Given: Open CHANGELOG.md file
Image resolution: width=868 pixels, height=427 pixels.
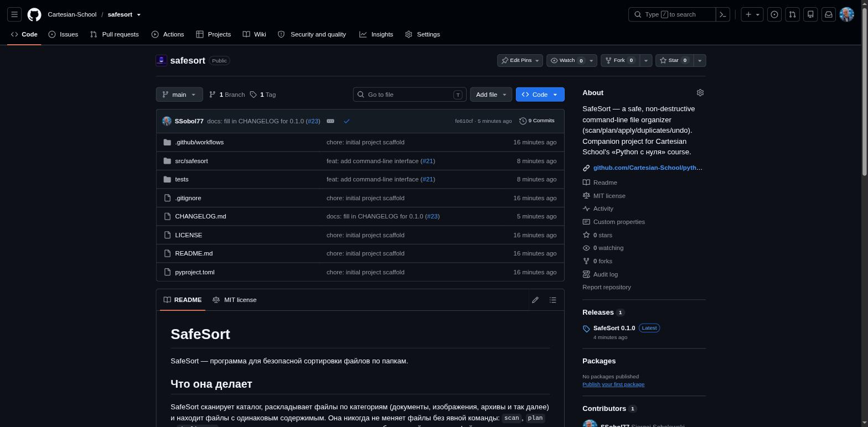Looking at the screenshot, I should pyautogui.click(x=200, y=216).
